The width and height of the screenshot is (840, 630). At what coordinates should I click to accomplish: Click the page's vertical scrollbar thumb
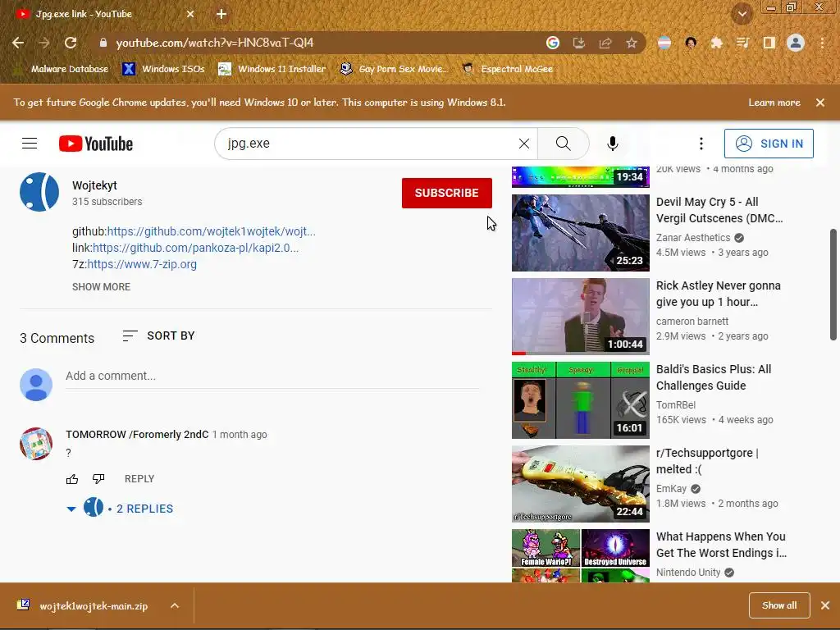tap(833, 285)
